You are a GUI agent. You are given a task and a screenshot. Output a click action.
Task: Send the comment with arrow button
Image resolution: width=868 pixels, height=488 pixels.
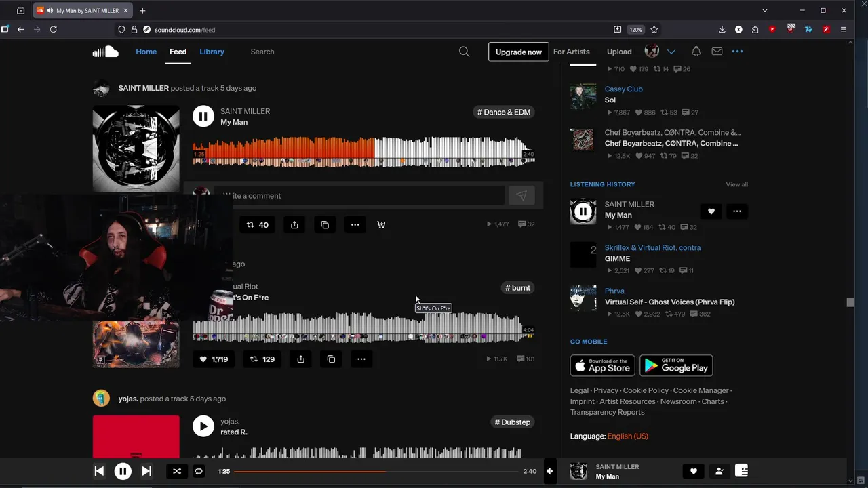pos(521,196)
